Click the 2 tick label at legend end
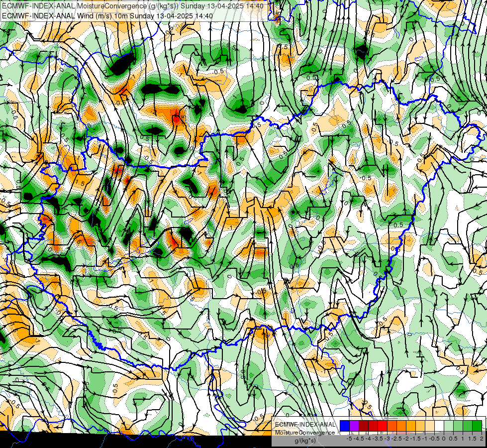Image resolution: width=487 pixels, height=448 pixels. tap(482, 439)
